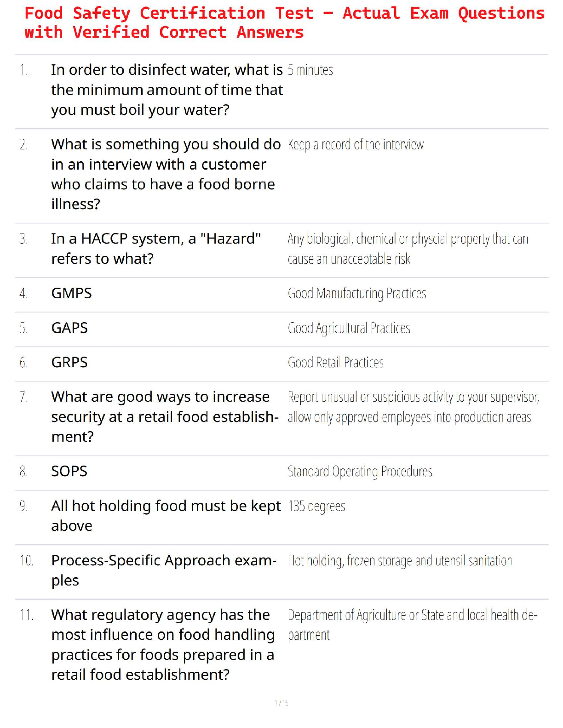Click the answer '135 degrees'
The image size is (563, 728).
(x=316, y=506)
